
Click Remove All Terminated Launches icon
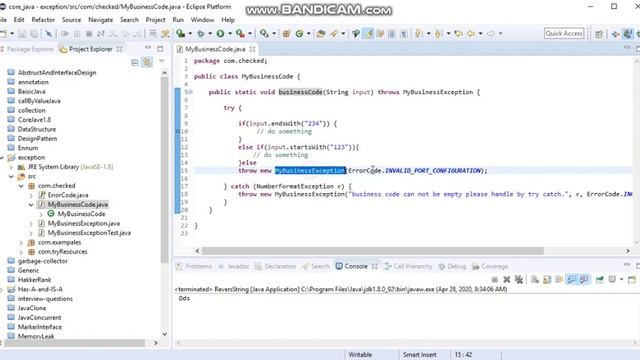pyautogui.click(x=519, y=279)
